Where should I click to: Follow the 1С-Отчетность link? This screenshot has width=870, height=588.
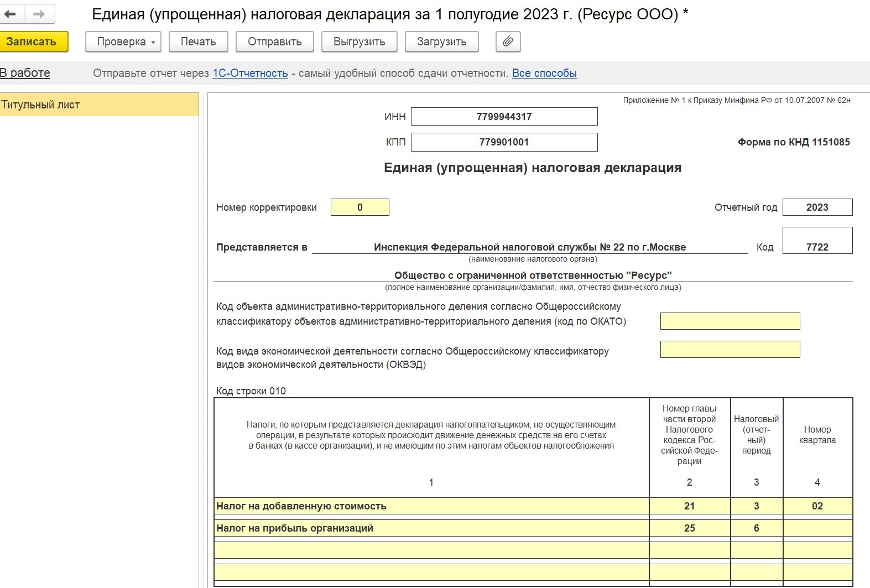point(250,73)
